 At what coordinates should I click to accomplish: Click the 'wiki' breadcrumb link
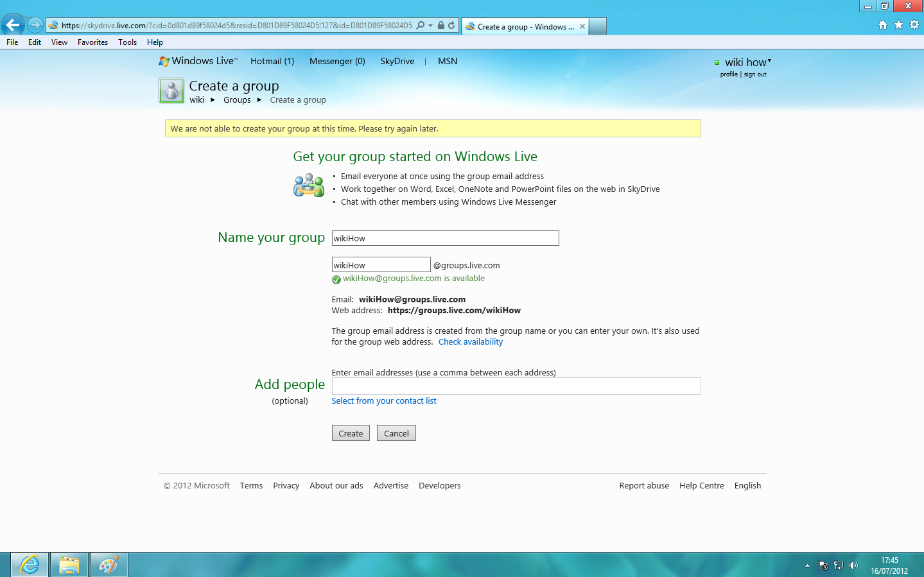point(196,99)
